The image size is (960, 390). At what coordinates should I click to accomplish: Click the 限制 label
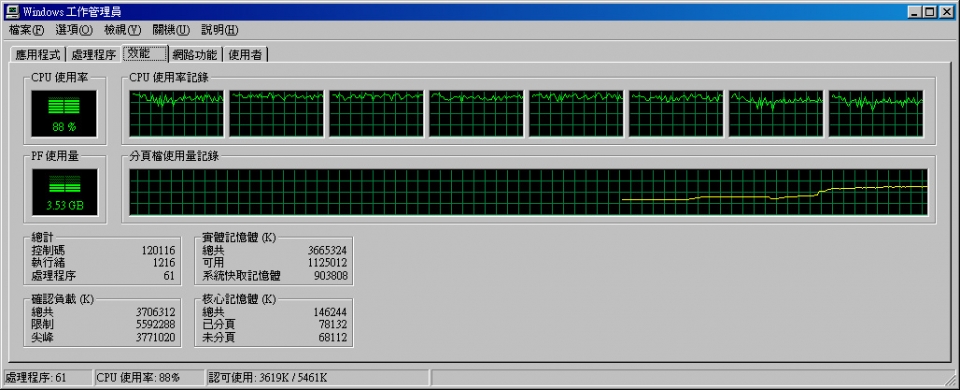[42, 324]
